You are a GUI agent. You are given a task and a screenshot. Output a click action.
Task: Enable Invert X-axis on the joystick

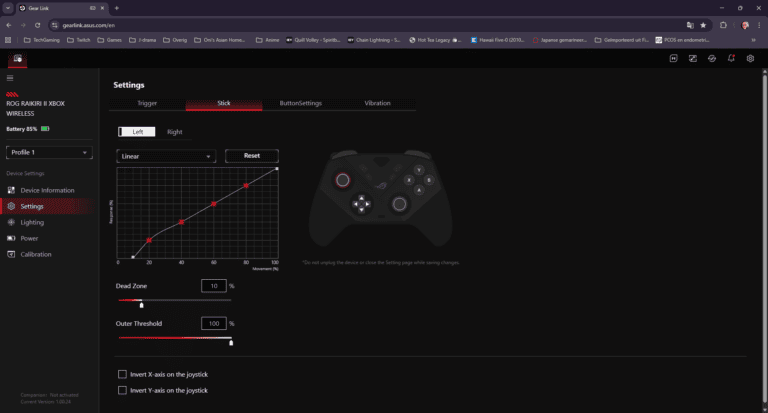[123, 374]
